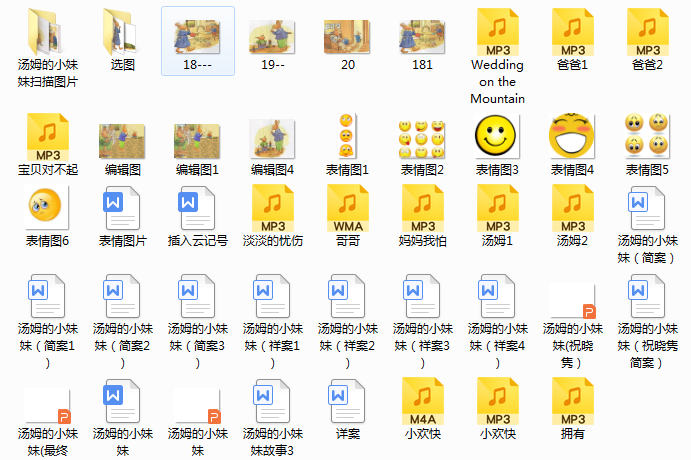Select the image thumbnail named 181
Viewport: 691px width, 460px height.
click(421, 36)
